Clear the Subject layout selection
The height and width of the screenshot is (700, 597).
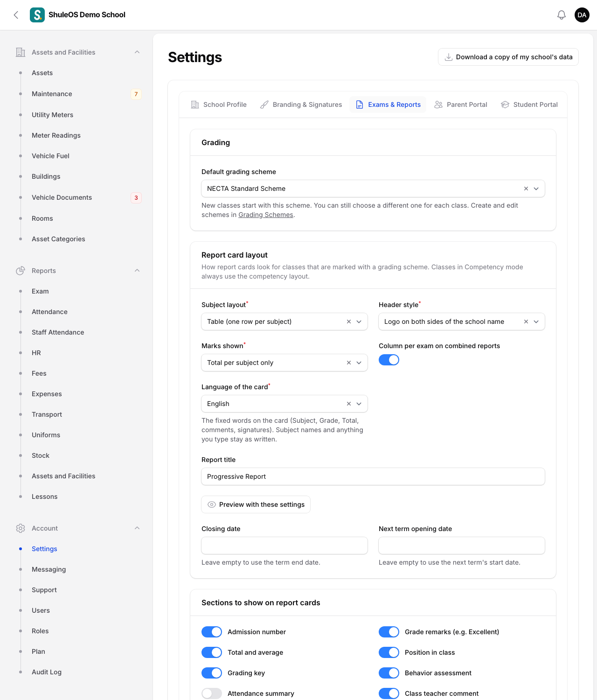(349, 322)
